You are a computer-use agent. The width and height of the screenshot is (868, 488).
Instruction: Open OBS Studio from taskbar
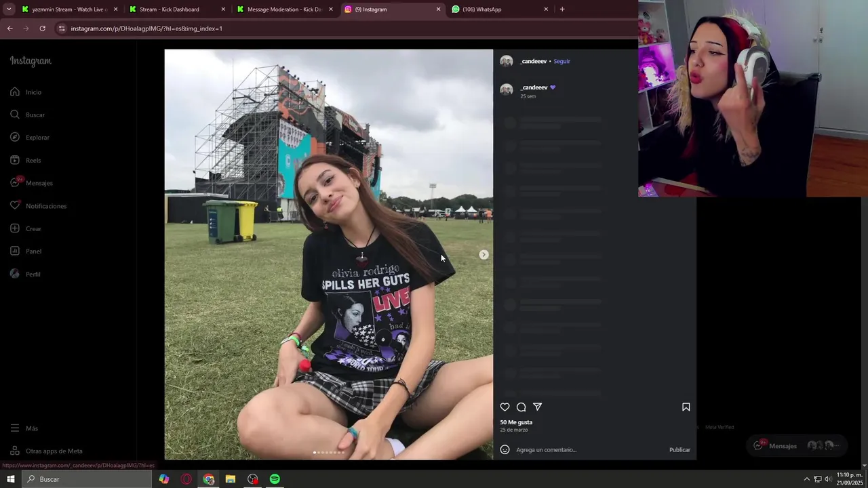tap(253, 479)
